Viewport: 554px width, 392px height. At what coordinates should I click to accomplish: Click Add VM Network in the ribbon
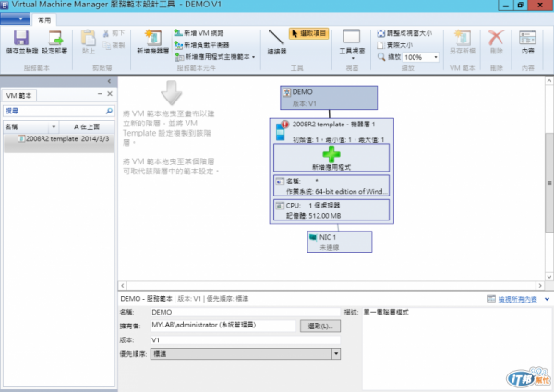[x=199, y=33]
